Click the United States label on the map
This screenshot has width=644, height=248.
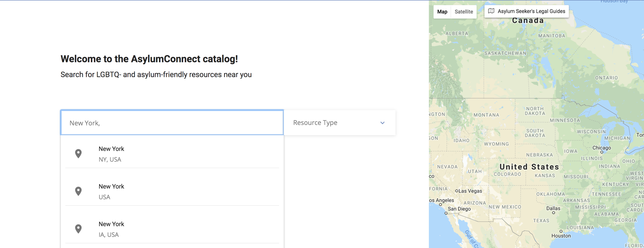pyautogui.click(x=529, y=167)
